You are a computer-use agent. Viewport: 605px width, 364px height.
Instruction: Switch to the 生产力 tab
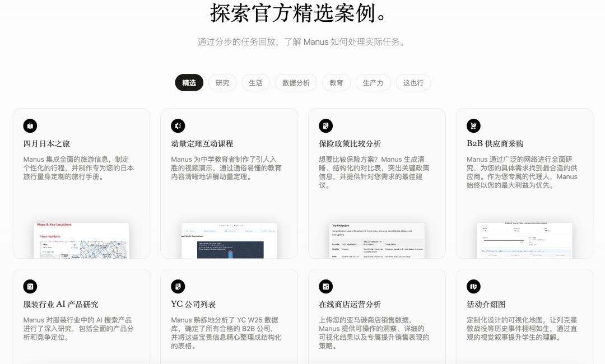pyautogui.click(x=373, y=83)
